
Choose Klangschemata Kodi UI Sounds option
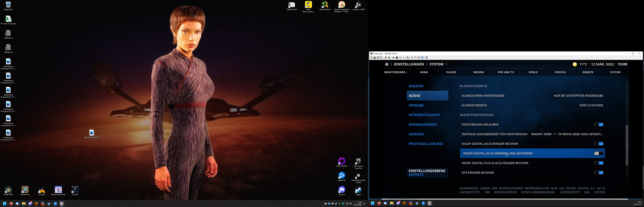pyautogui.click(x=532, y=105)
